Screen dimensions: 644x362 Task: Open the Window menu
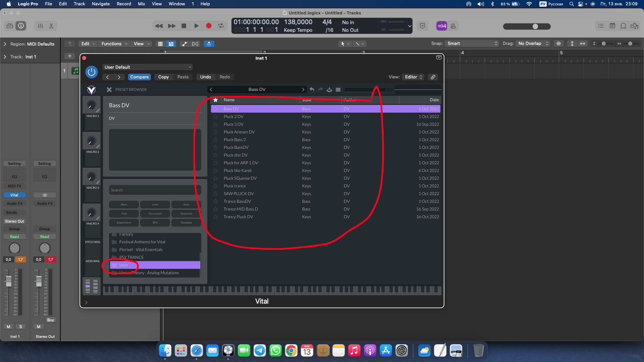pos(176,4)
